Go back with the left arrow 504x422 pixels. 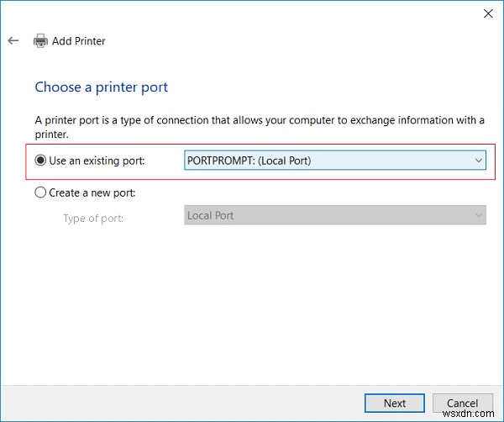coord(13,40)
